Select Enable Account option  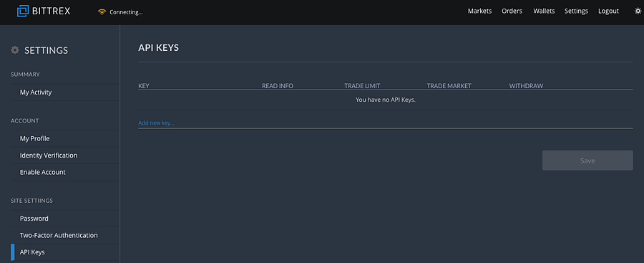tap(65, 172)
